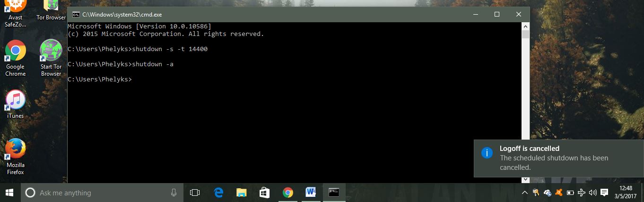Open File Explorer from the taskbar
This screenshot has width=644, height=202.
(x=241, y=193)
